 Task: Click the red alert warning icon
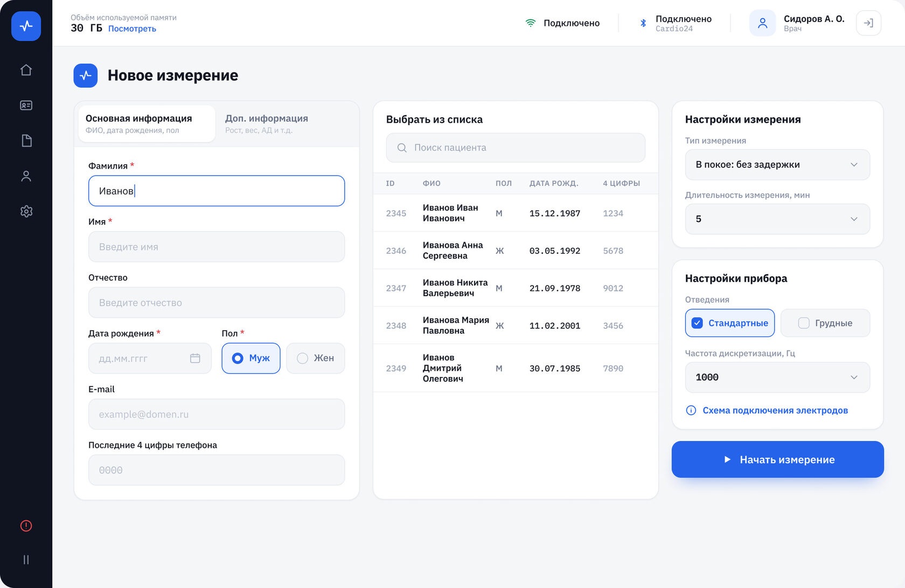click(x=26, y=526)
